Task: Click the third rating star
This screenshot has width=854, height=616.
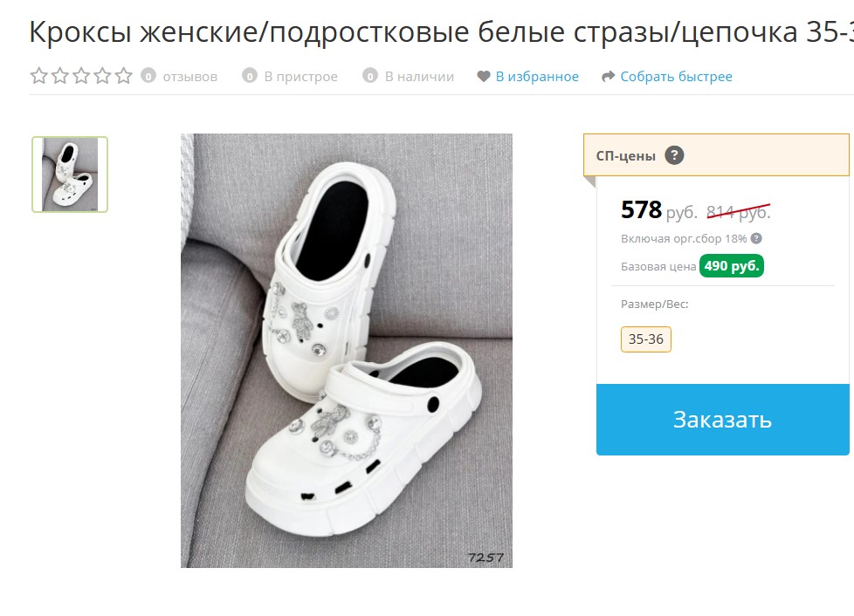Action: (x=81, y=76)
